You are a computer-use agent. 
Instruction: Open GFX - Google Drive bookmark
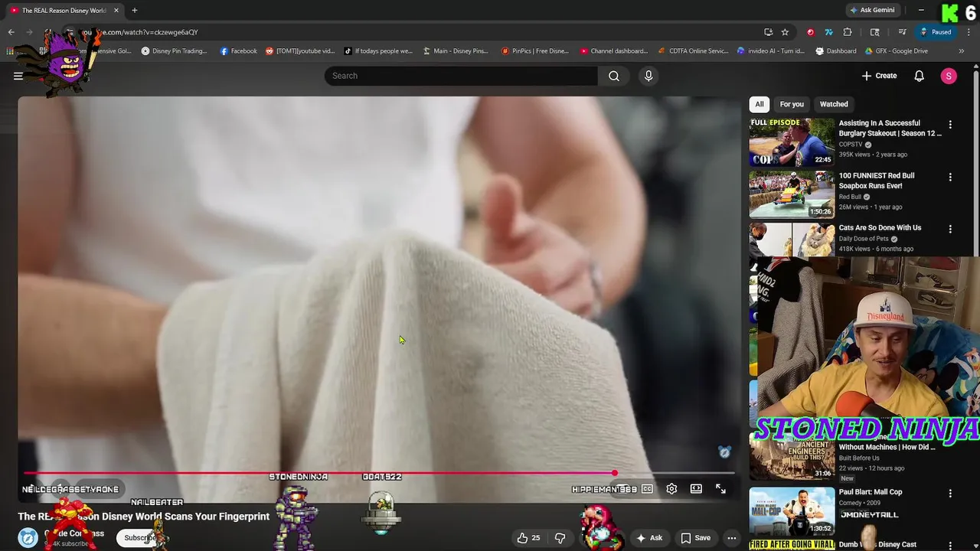point(897,51)
